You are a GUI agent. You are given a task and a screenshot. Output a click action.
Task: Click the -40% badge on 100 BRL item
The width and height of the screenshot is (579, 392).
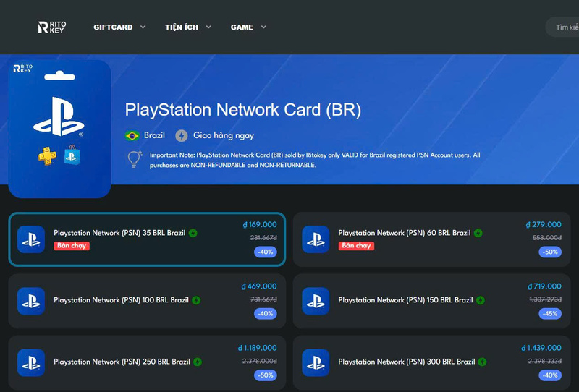tap(266, 314)
